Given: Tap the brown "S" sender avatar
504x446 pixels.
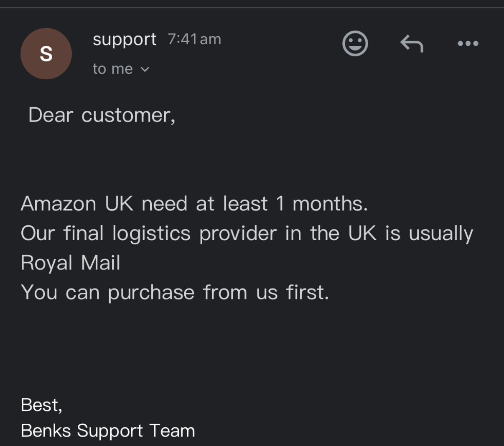Looking at the screenshot, I should 46,53.
